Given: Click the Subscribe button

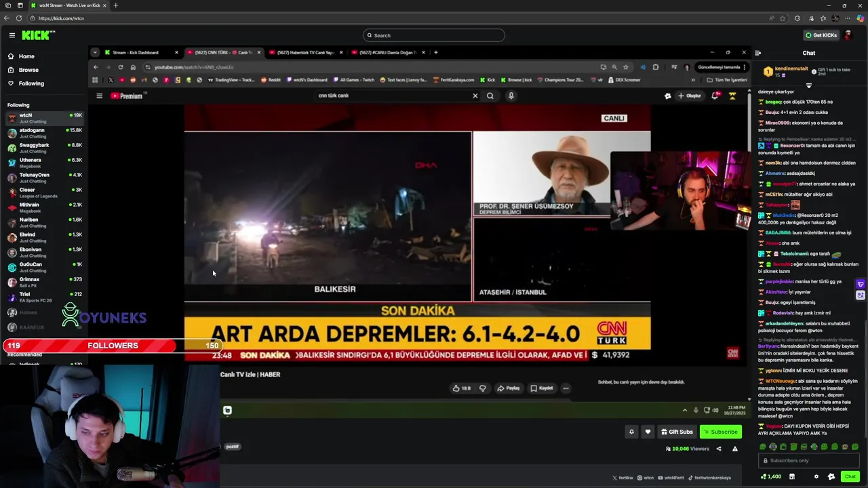Looking at the screenshot, I should click(720, 432).
